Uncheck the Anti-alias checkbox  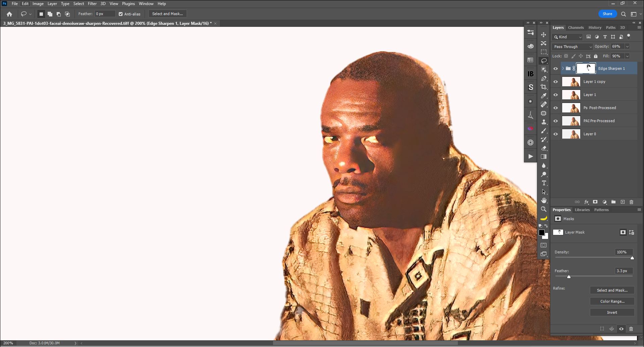[x=121, y=14]
